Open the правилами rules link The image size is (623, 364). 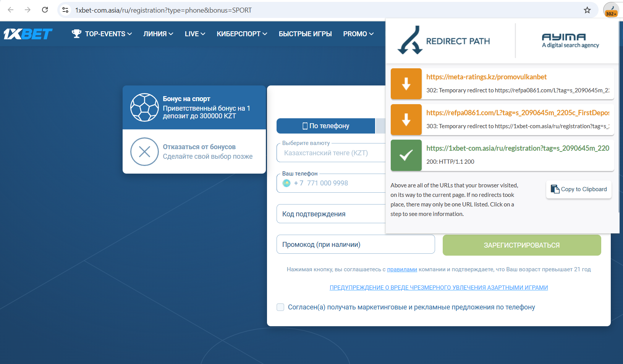402,269
